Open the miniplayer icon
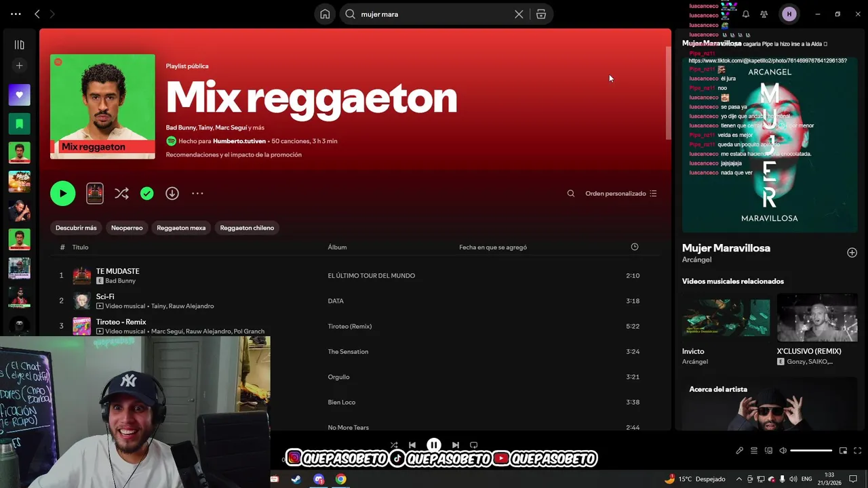 (843, 451)
